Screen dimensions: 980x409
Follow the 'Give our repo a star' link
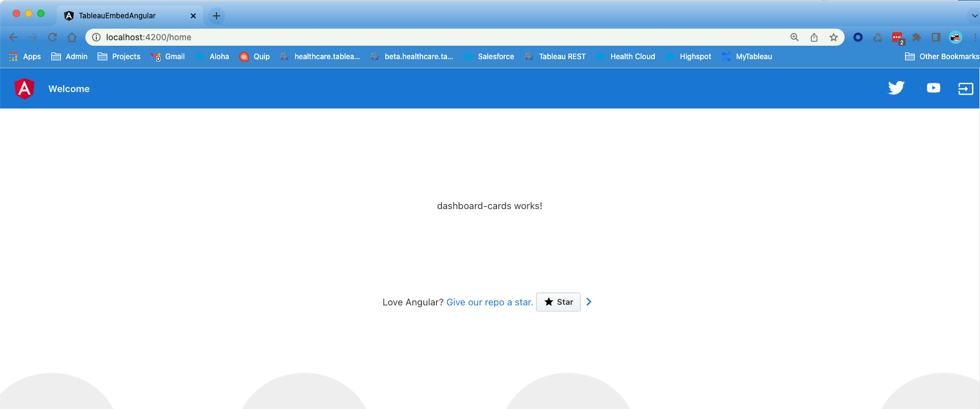click(x=489, y=302)
